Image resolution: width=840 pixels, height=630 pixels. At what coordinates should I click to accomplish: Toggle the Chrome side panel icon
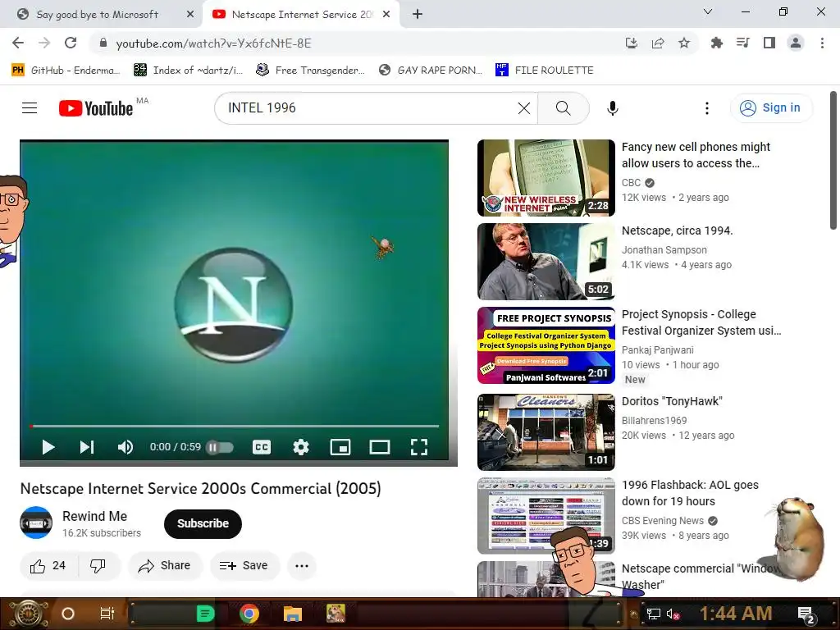769,43
